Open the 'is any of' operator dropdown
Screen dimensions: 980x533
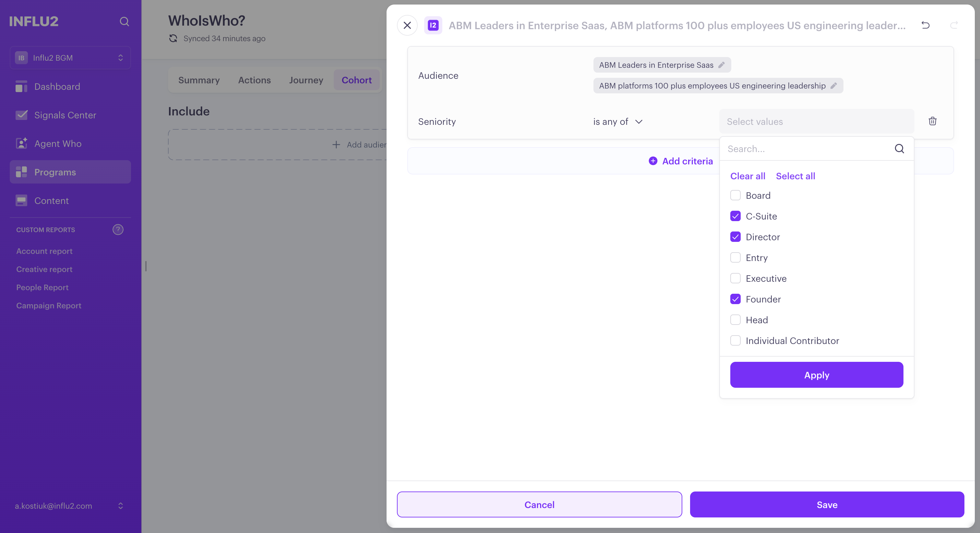pyautogui.click(x=618, y=122)
